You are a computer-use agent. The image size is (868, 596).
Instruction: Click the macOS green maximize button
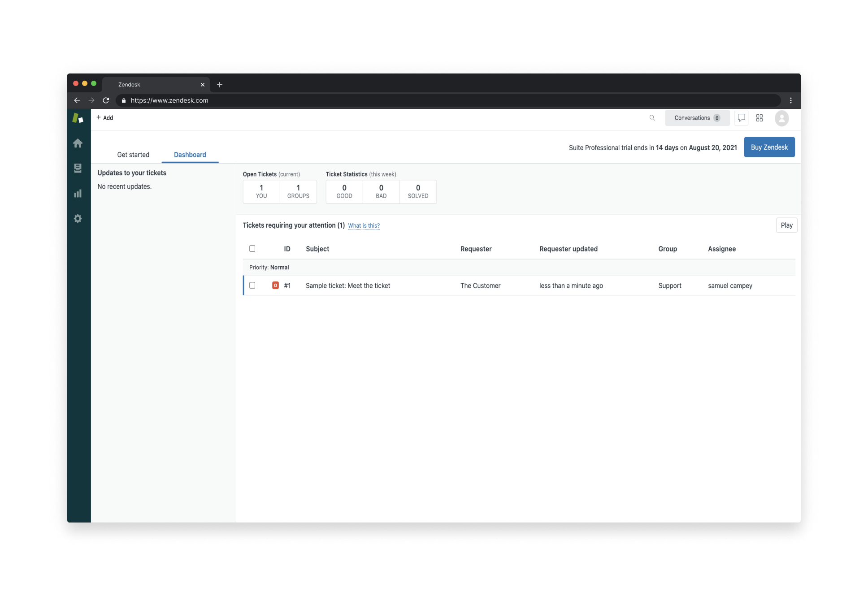coord(94,84)
